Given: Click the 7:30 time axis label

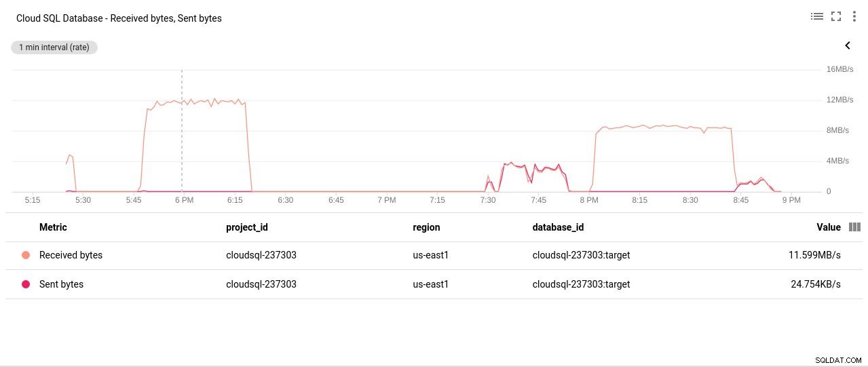Looking at the screenshot, I should (x=488, y=200).
